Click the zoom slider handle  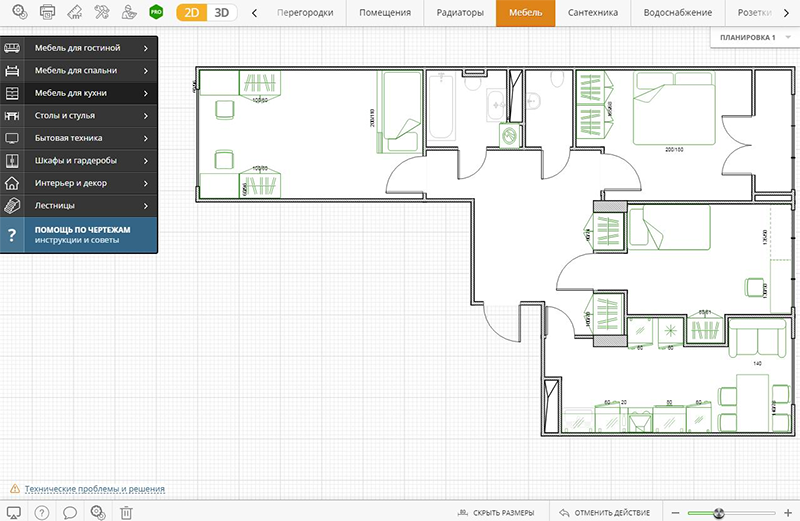point(718,512)
